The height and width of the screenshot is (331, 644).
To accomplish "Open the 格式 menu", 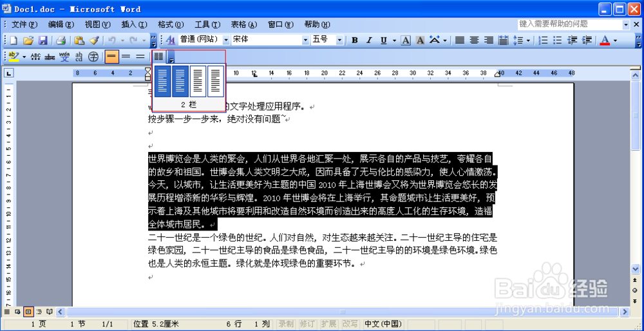I will point(171,24).
